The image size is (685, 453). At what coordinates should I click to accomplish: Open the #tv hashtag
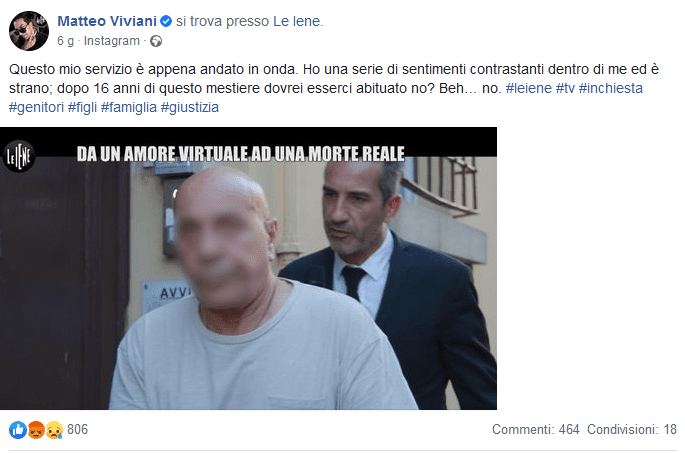[x=565, y=88]
